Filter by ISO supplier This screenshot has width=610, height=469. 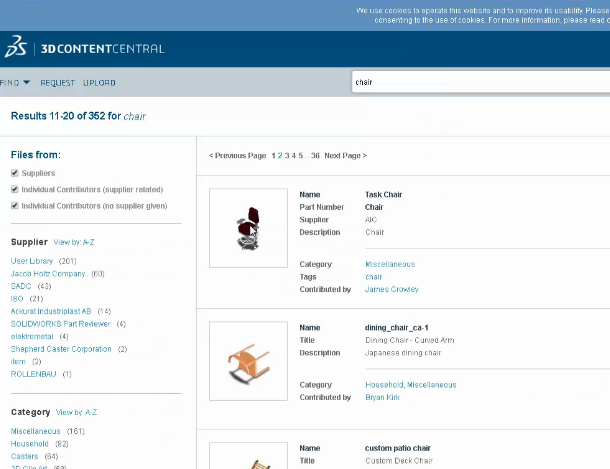(17, 299)
